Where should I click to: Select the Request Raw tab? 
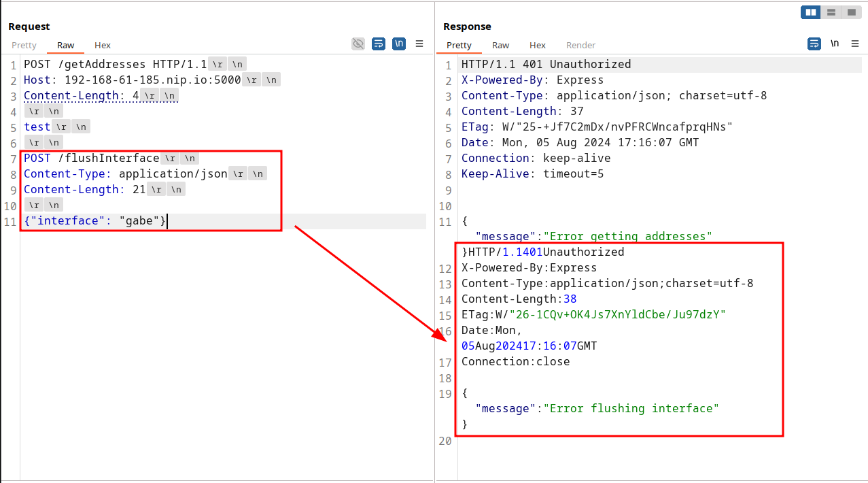pos(66,45)
